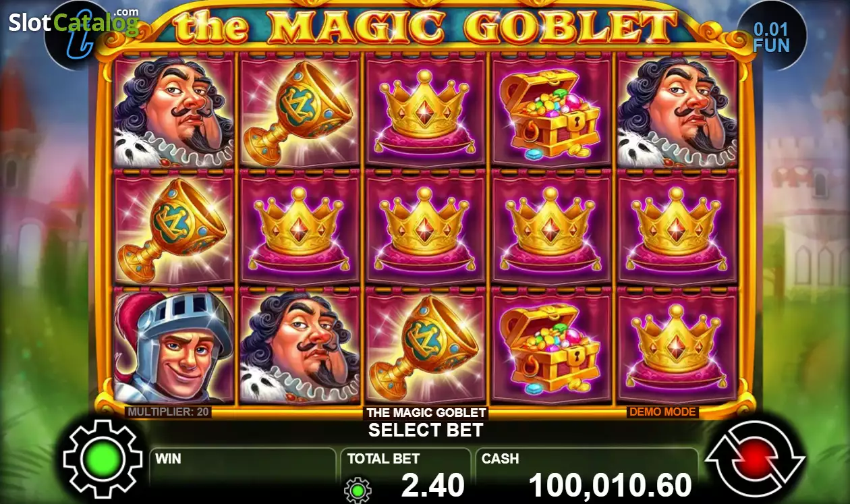Viewport: 850px width, 504px height.
Task: Click The Magic Goblet title logo
Action: (x=426, y=26)
